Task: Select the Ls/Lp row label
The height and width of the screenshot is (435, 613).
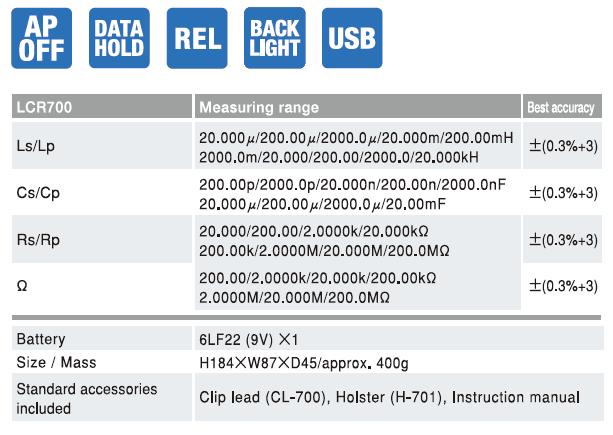Action: click(x=36, y=146)
